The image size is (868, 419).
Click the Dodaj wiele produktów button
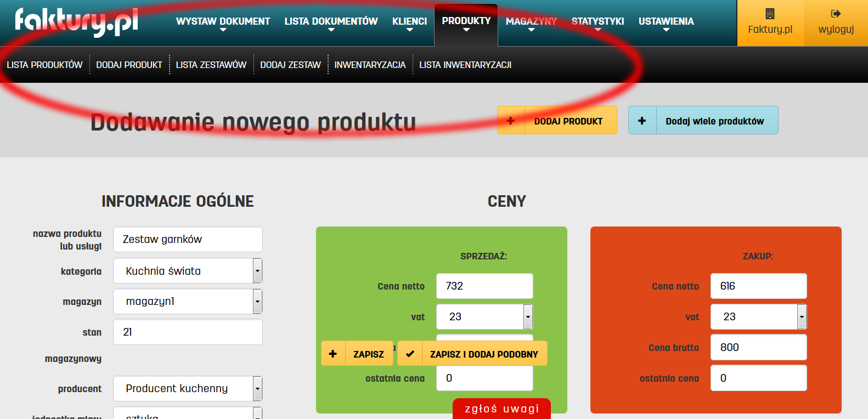pyautogui.click(x=703, y=121)
